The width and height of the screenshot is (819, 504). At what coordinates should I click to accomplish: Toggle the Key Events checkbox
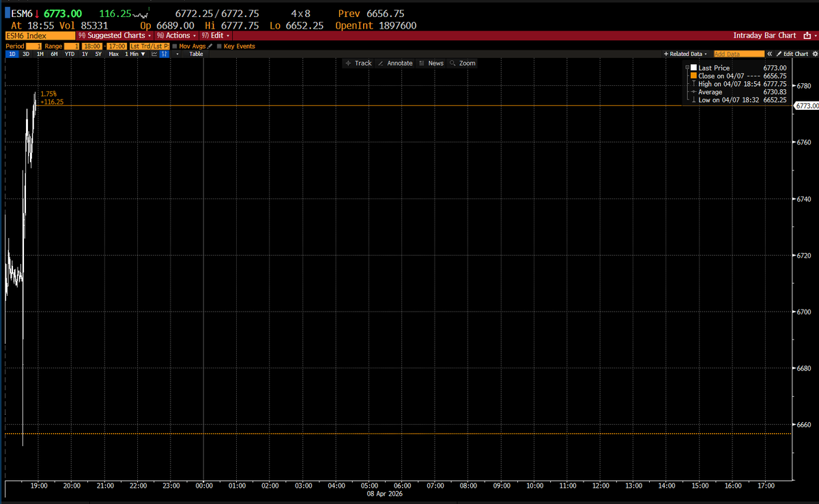219,46
